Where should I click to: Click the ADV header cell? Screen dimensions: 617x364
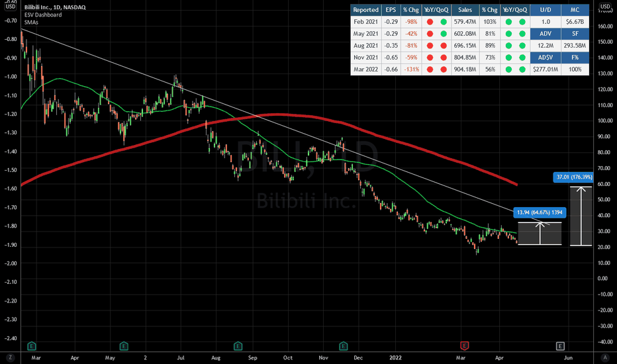point(546,34)
